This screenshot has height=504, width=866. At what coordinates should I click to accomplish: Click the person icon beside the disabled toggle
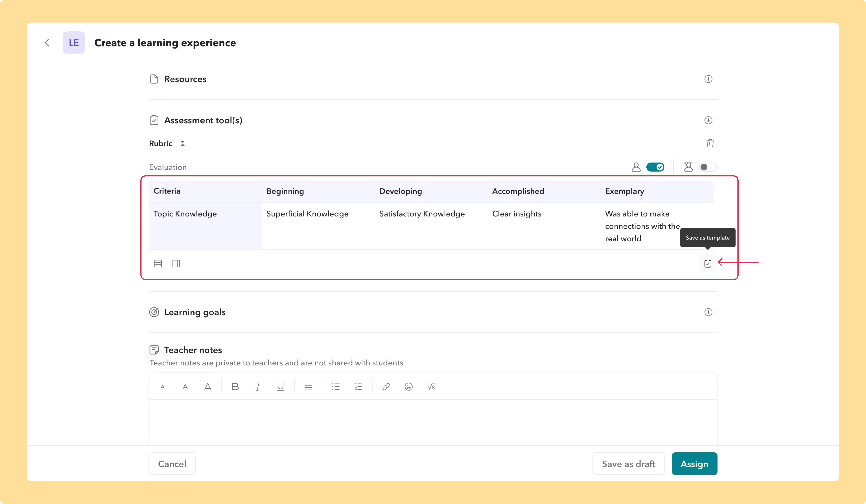(x=688, y=167)
